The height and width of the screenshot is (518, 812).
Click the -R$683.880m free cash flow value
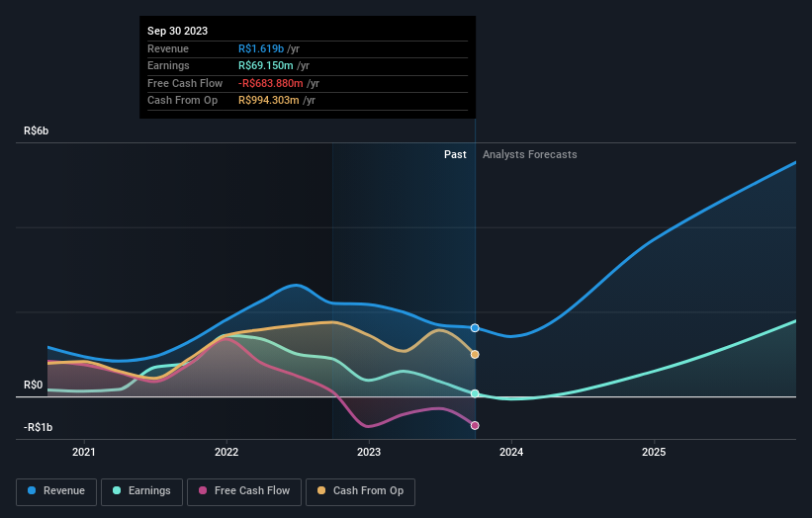point(271,83)
